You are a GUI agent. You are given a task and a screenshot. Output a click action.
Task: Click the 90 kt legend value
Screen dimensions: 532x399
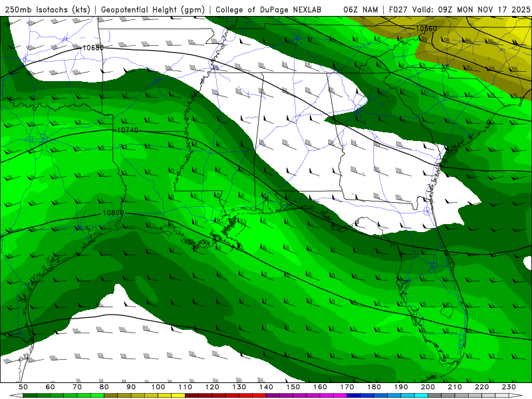click(x=131, y=387)
